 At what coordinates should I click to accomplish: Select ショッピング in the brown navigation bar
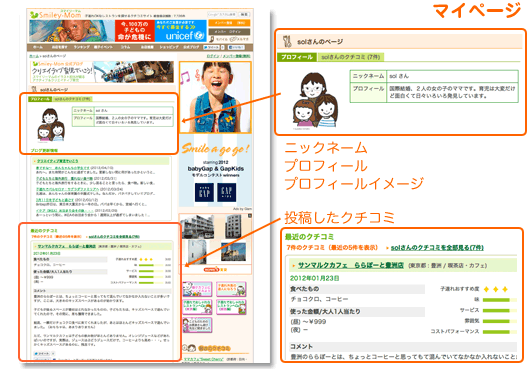(169, 47)
